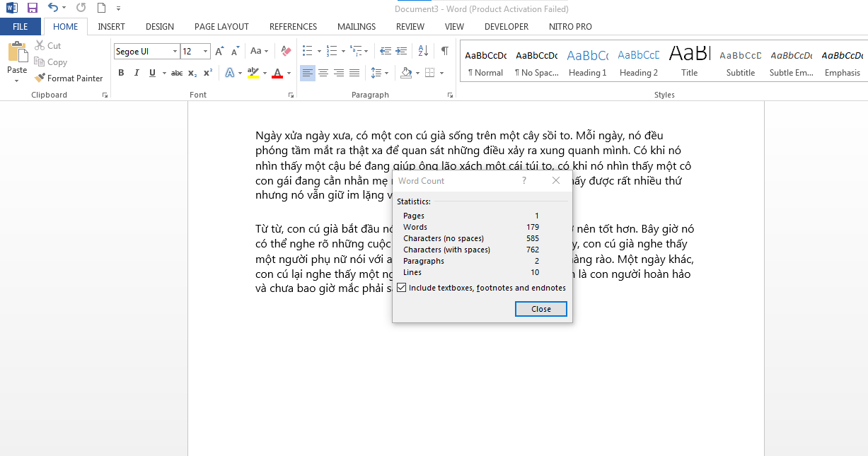The width and height of the screenshot is (868, 456).
Task: Increase the paragraph indent
Action: coord(402,52)
